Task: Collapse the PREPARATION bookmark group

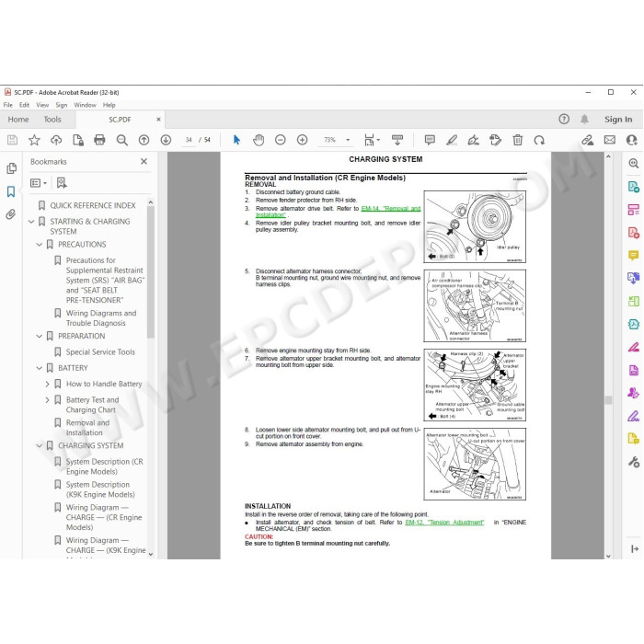Action: tap(40, 337)
